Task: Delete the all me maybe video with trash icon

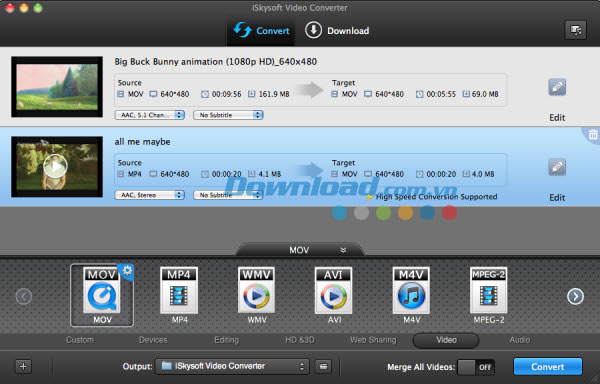Action: pos(593,135)
